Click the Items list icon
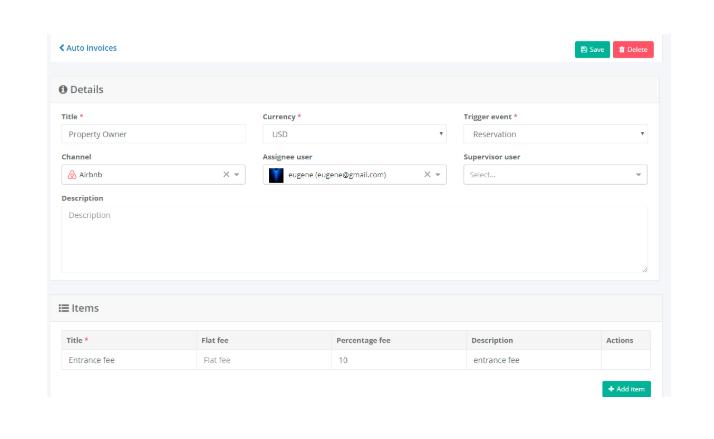The image size is (714, 439). coord(64,308)
